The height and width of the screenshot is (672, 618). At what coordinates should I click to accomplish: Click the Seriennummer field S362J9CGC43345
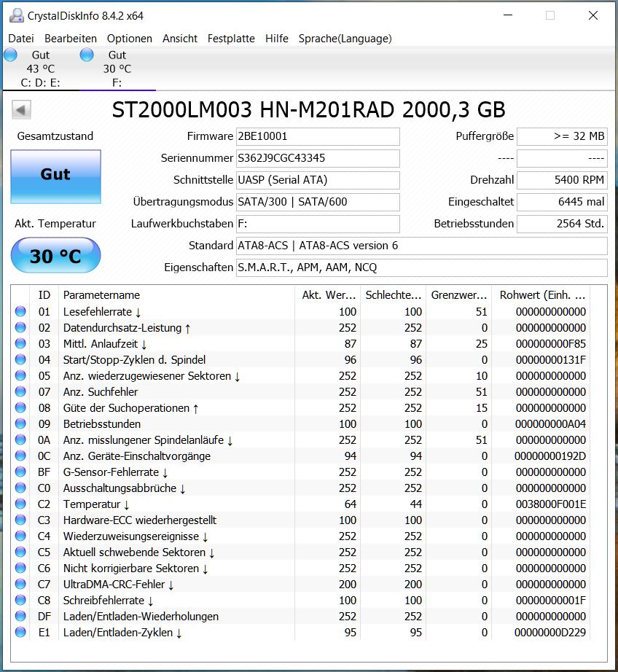tap(318, 158)
